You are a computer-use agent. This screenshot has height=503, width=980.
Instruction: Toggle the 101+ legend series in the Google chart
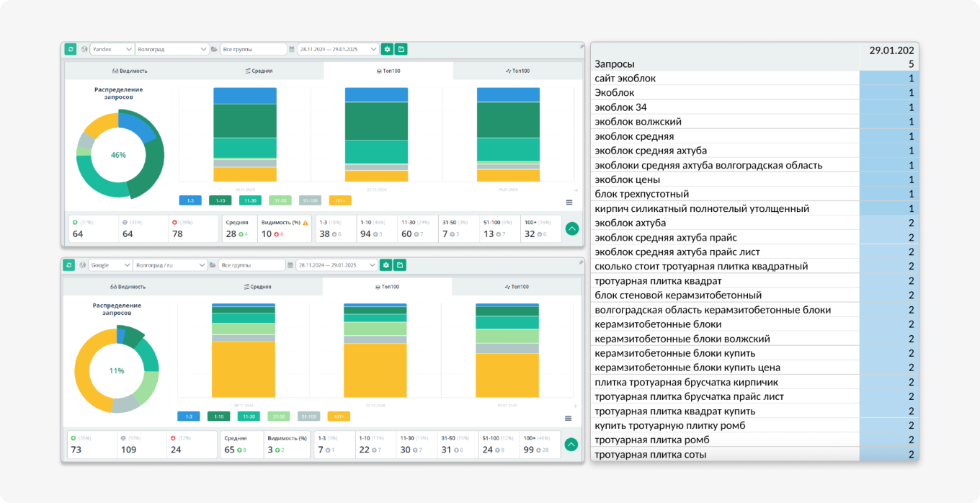point(339,417)
